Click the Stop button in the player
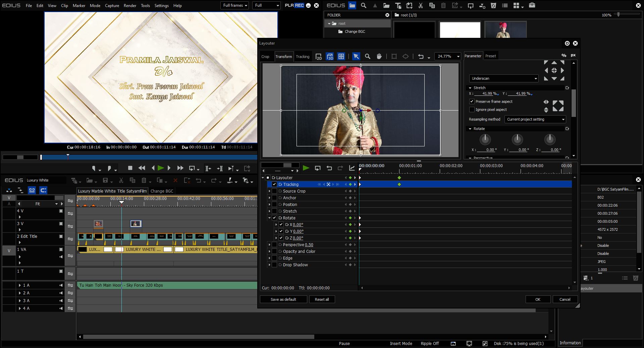Image resolution: width=644 pixels, height=348 pixels. tap(130, 168)
